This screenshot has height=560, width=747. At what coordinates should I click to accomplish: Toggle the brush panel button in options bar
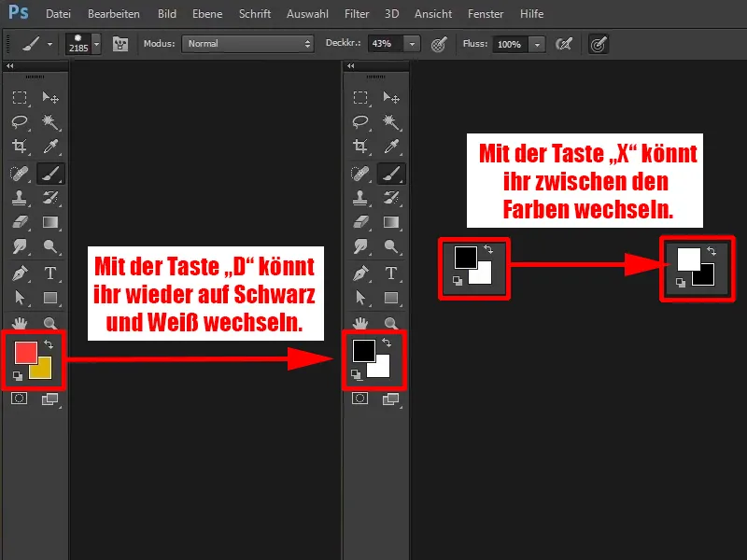120,44
